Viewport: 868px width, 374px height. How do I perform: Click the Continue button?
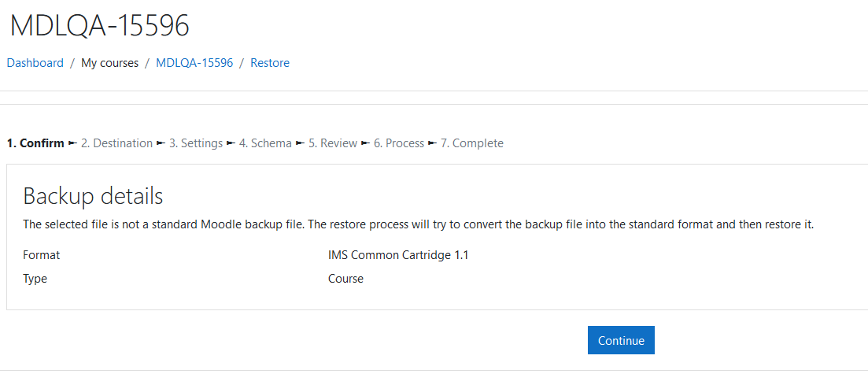pos(621,340)
